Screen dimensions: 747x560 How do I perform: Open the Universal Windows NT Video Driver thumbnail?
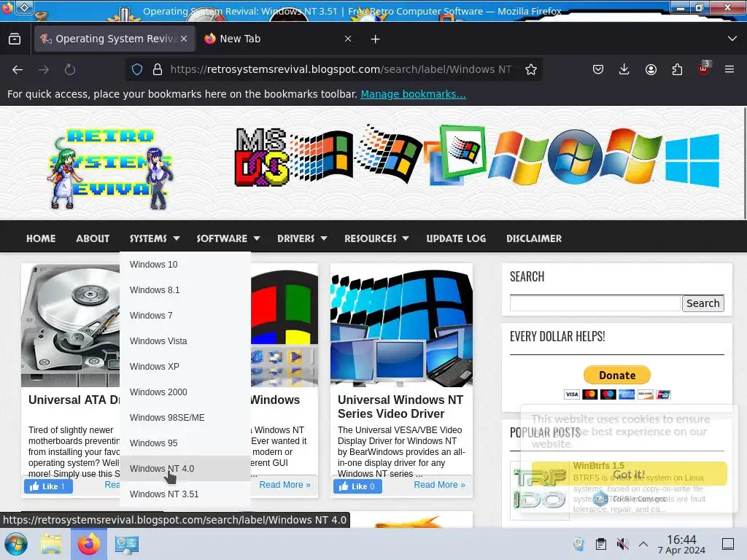click(x=402, y=325)
